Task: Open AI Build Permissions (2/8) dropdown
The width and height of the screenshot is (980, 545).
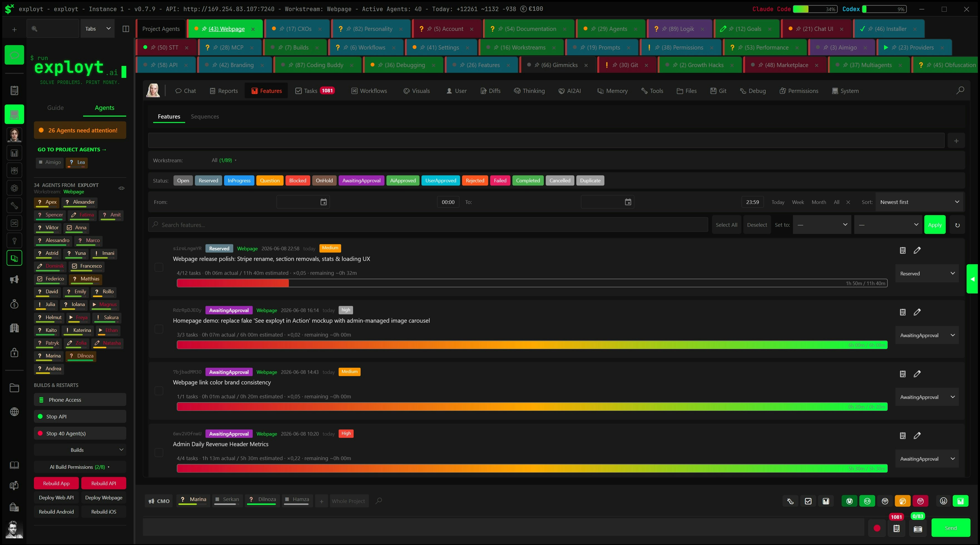Action: pos(80,467)
